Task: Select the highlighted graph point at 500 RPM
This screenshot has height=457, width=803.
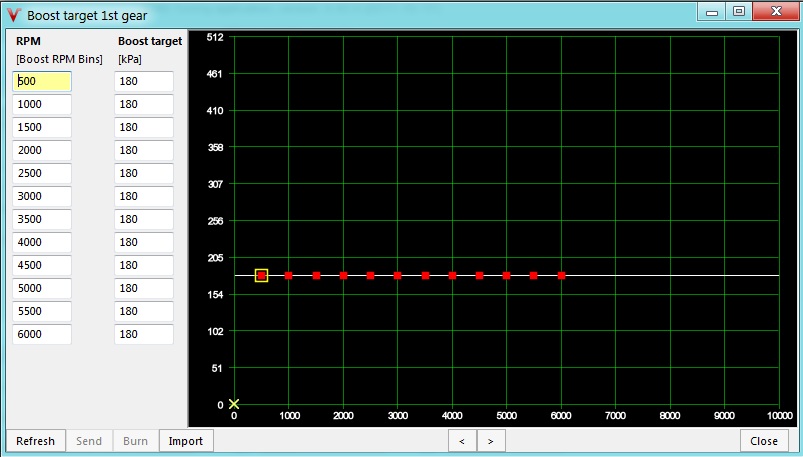Action: point(261,275)
